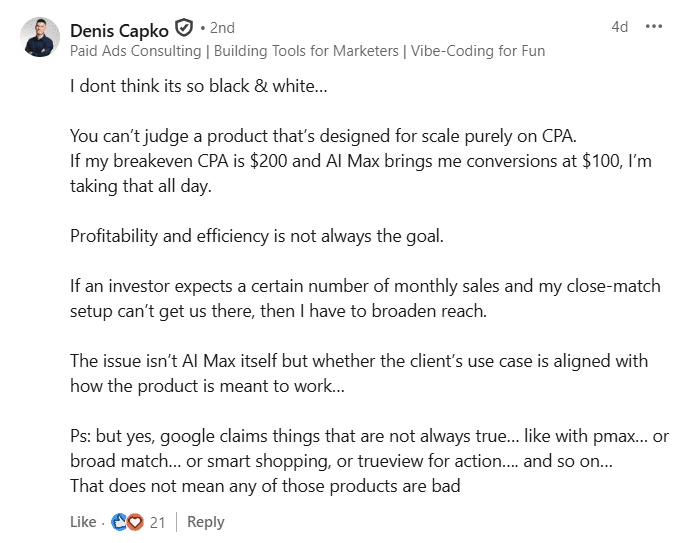The width and height of the screenshot is (688, 543).
Task: Open Denis Capko's name link
Action: 120,28
